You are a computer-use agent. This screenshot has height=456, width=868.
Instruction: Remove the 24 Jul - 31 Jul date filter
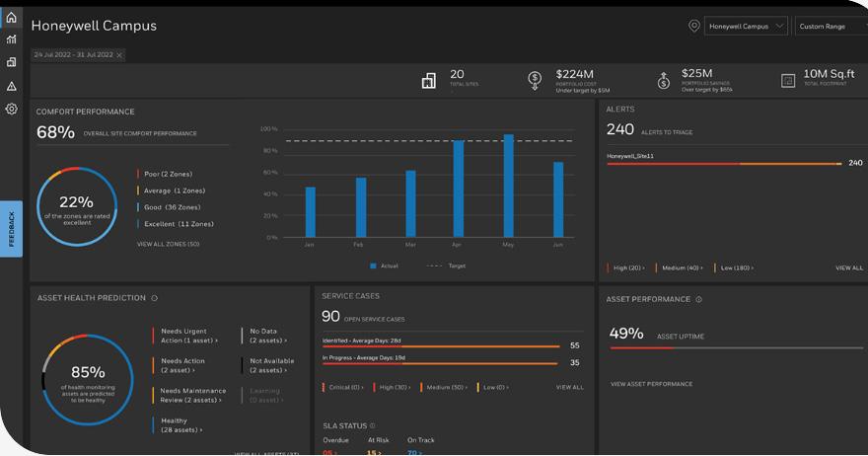point(119,55)
